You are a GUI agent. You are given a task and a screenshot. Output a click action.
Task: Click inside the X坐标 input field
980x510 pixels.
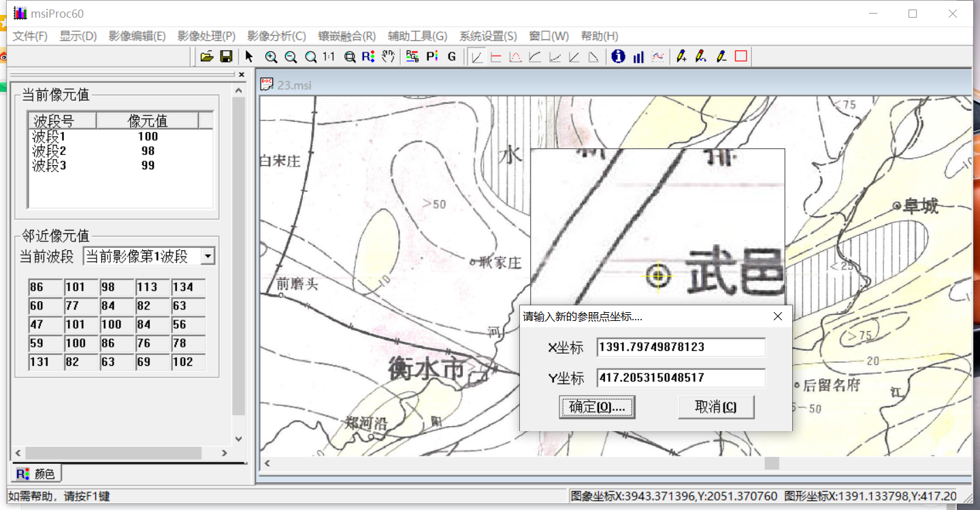[x=680, y=347]
